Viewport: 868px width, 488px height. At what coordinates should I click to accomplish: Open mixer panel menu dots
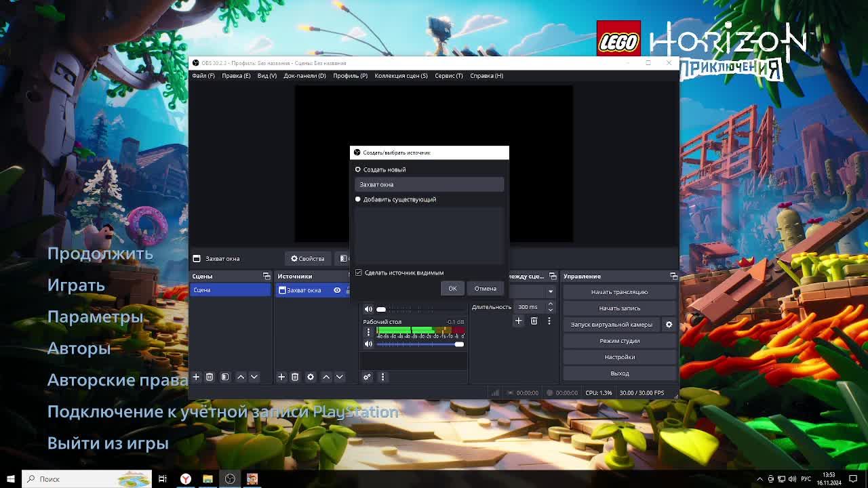point(382,377)
